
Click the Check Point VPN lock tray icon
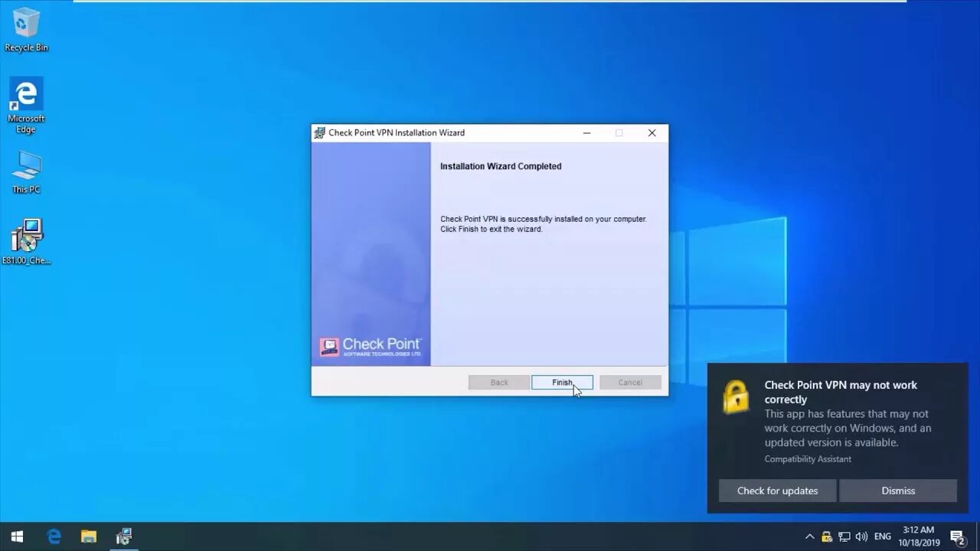point(827,536)
